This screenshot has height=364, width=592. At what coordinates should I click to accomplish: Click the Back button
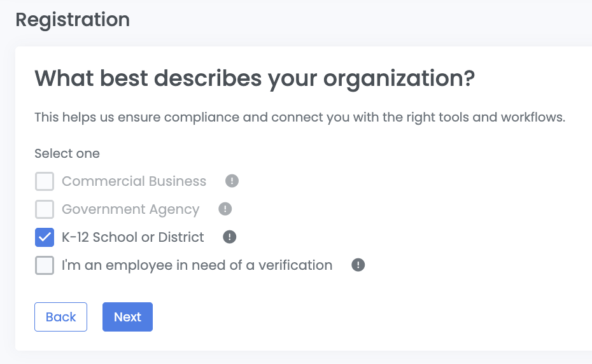[60, 317]
